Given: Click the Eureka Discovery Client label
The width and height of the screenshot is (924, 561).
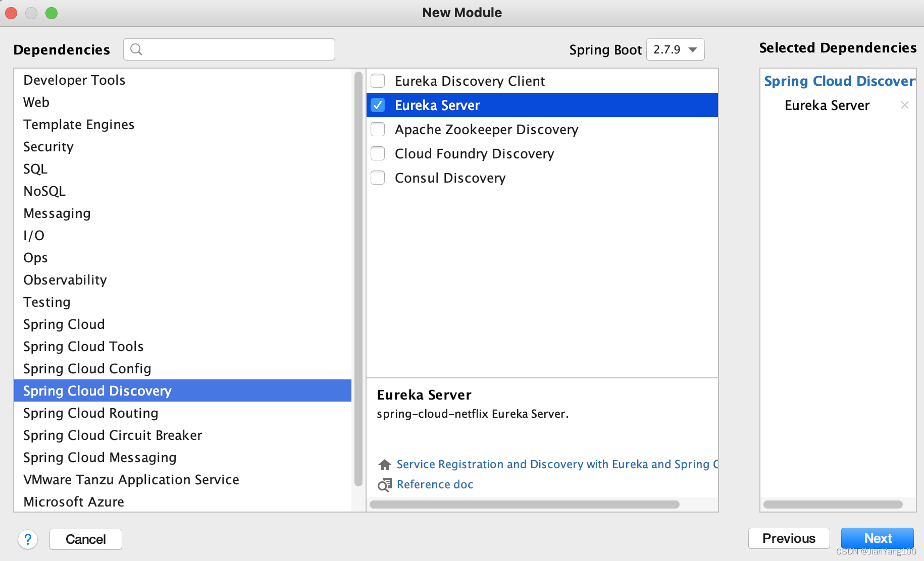Looking at the screenshot, I should pyautogui.click(x=470, y=81).
